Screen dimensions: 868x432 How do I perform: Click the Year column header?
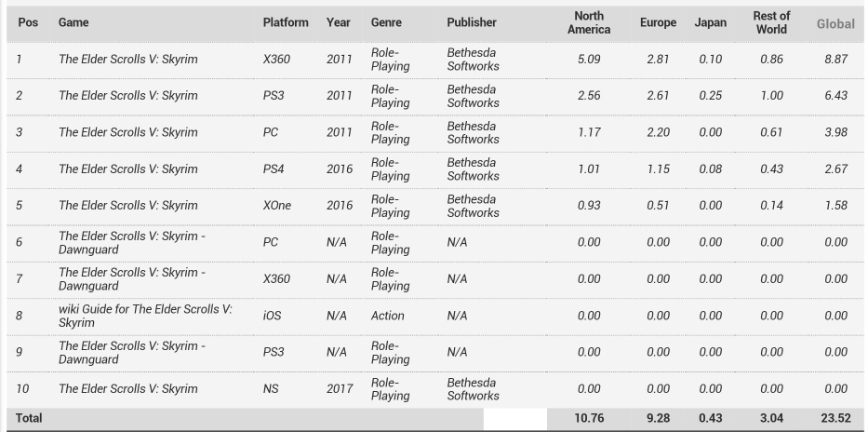click(x=339, y=22)
